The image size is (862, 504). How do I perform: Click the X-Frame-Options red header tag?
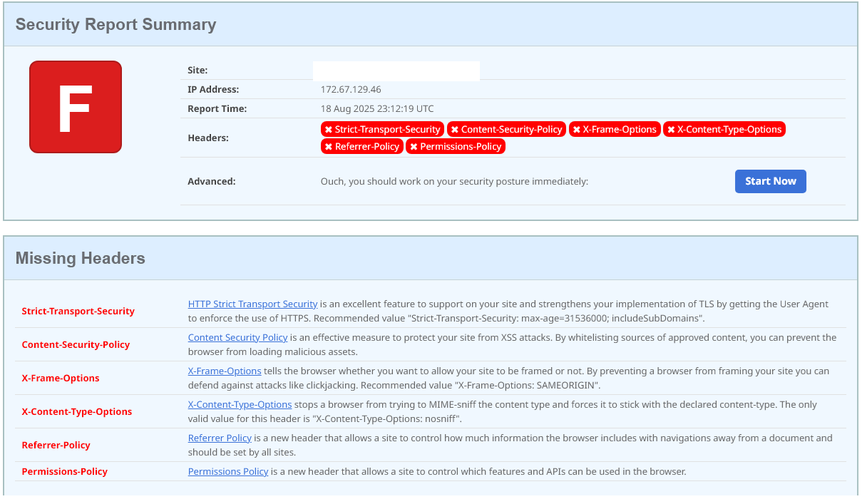(x=615, y=129)
